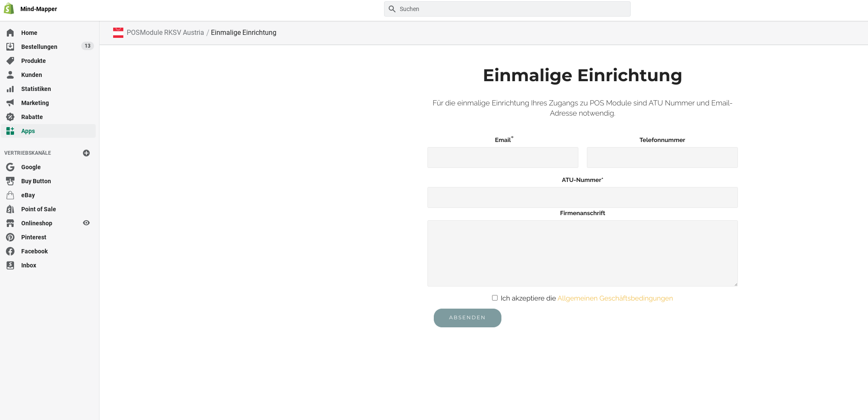Click the Einmalige Einrichtung breadcrumb text
The width and height of the screenshot is (868, 420).
tap(244, 33)
